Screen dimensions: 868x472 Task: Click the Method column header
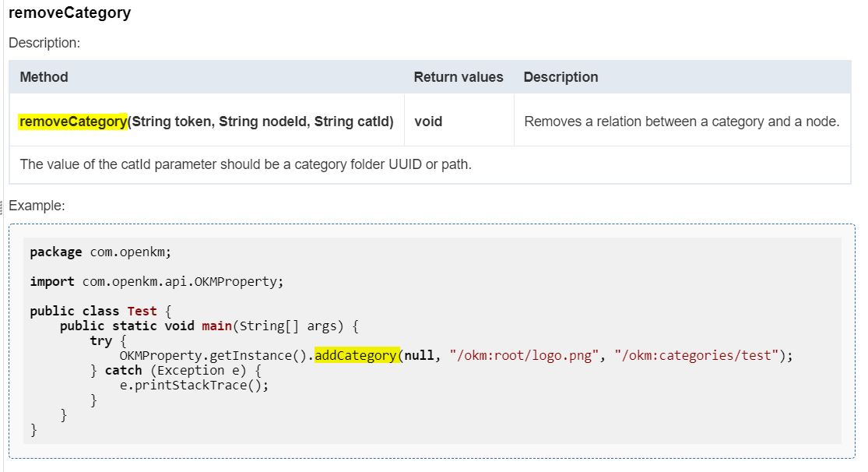pyautogui.click(x=44, y=77)
